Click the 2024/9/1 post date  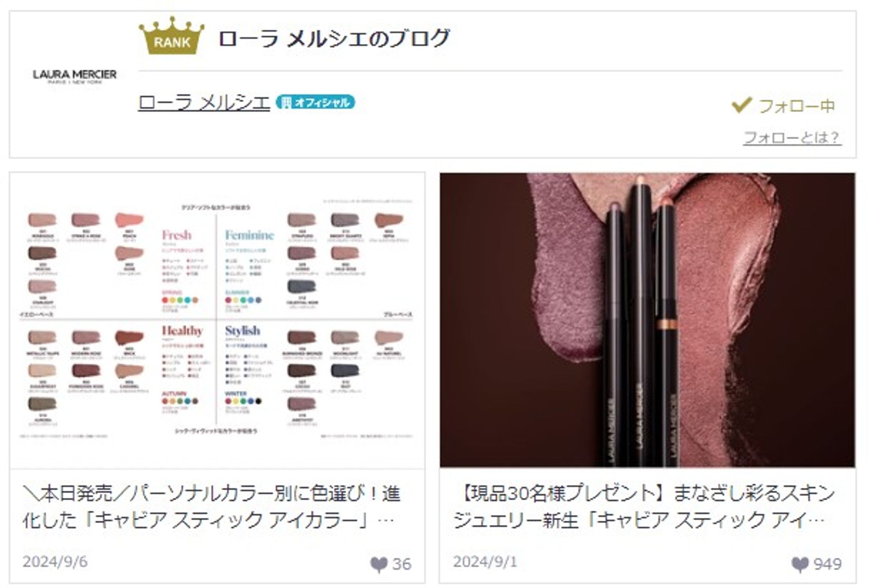pyautogui.click(x=485, y=562)
